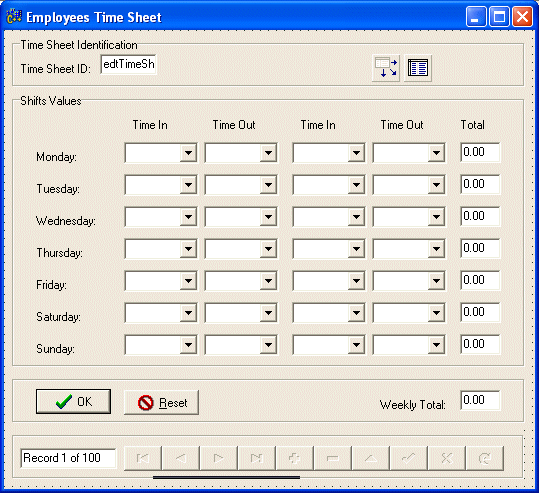Jump to last record in navigator

tap(257, 458)
